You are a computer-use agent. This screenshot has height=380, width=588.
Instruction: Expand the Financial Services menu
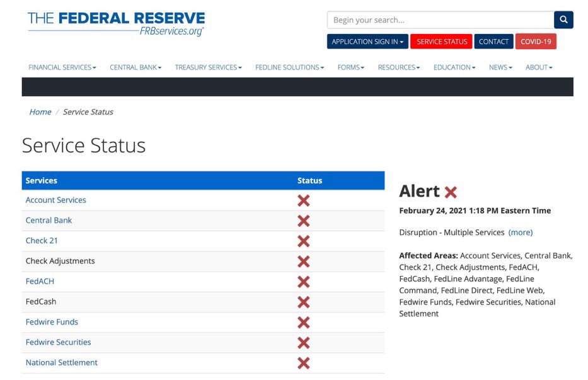[62, 67]
